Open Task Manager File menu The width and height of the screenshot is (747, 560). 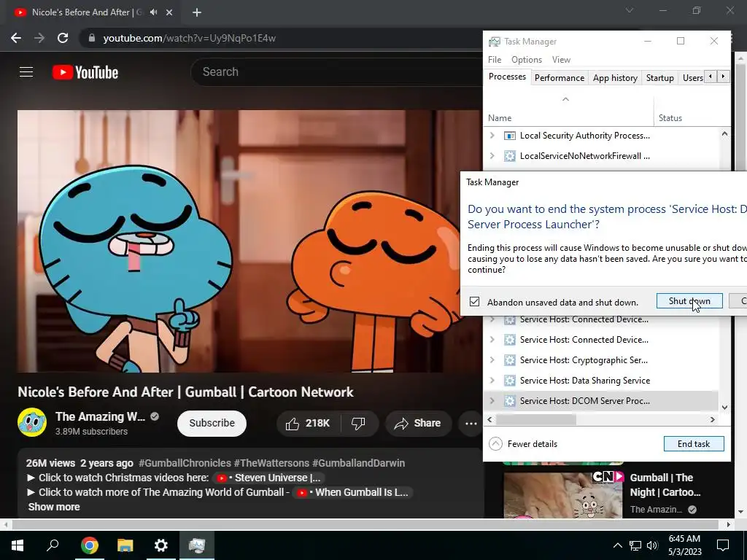495,60
